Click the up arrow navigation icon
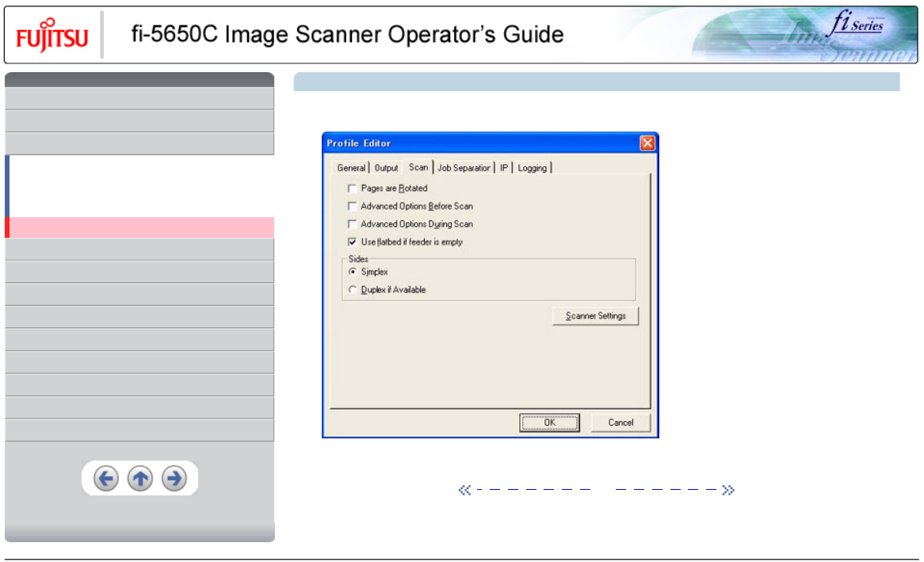This screenshot has height=562, width=924. 140,478
